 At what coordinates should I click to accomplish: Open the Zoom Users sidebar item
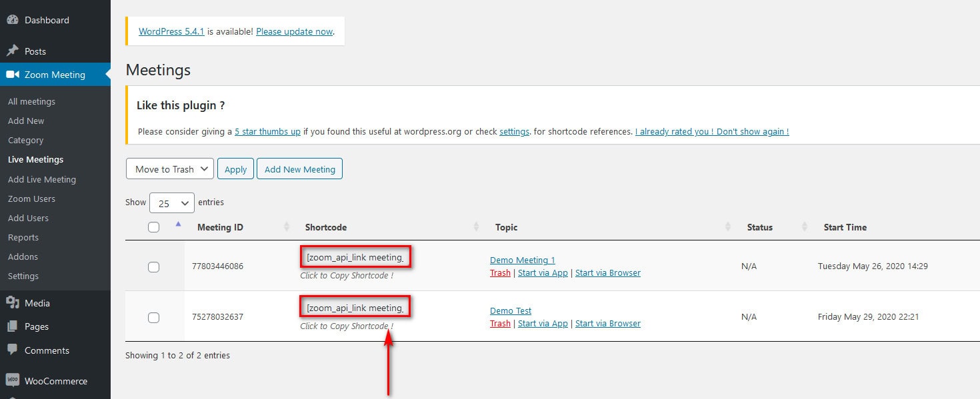pos(31,199)
